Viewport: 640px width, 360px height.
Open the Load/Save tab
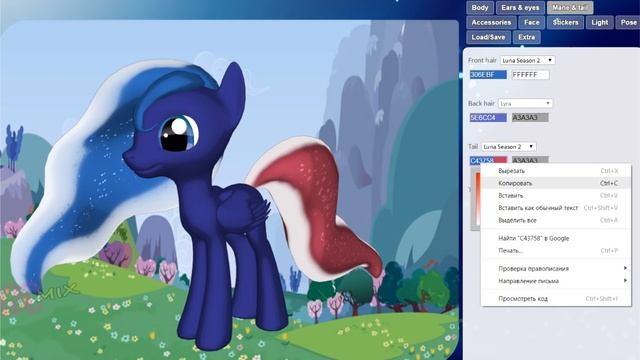pos(488,37)
